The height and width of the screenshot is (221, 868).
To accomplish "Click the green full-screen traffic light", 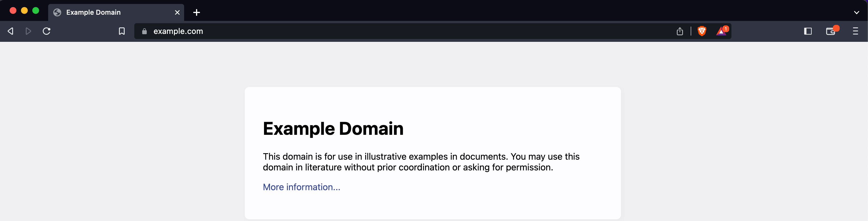I will (35, 10).
